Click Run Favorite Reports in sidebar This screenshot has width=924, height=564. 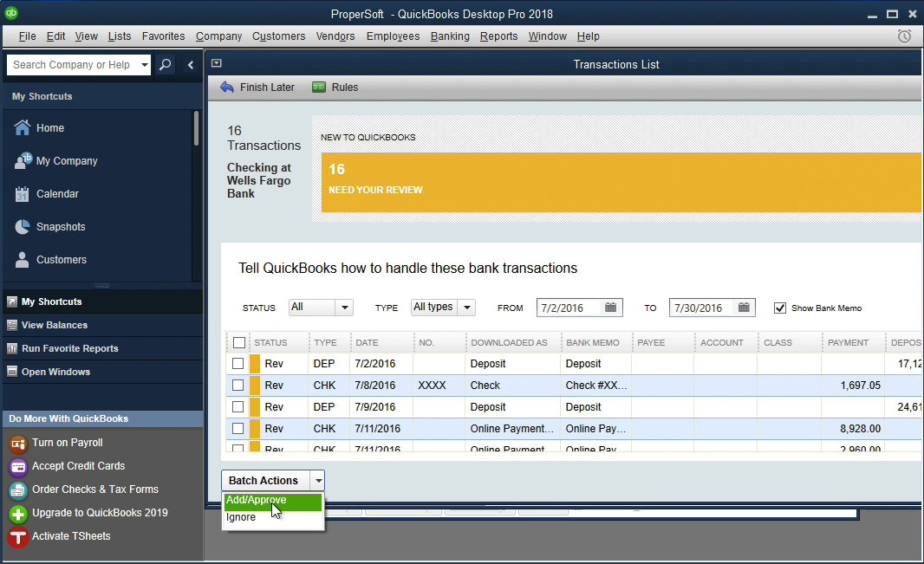click(70, 348)
